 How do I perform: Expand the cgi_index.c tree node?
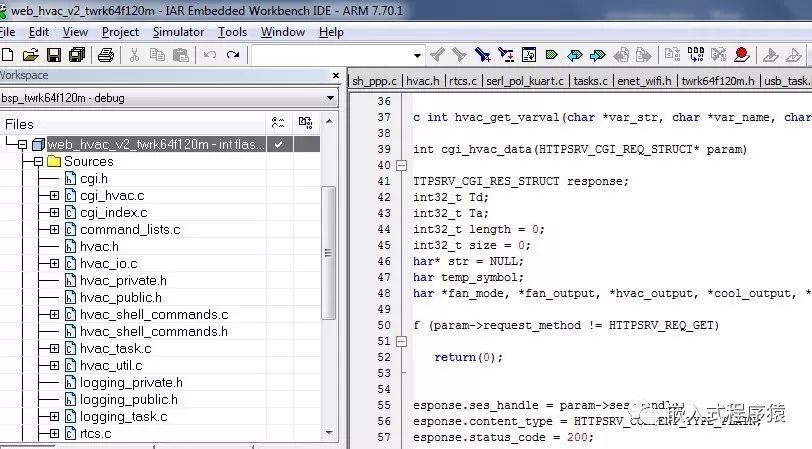click(x=54, y=213)
